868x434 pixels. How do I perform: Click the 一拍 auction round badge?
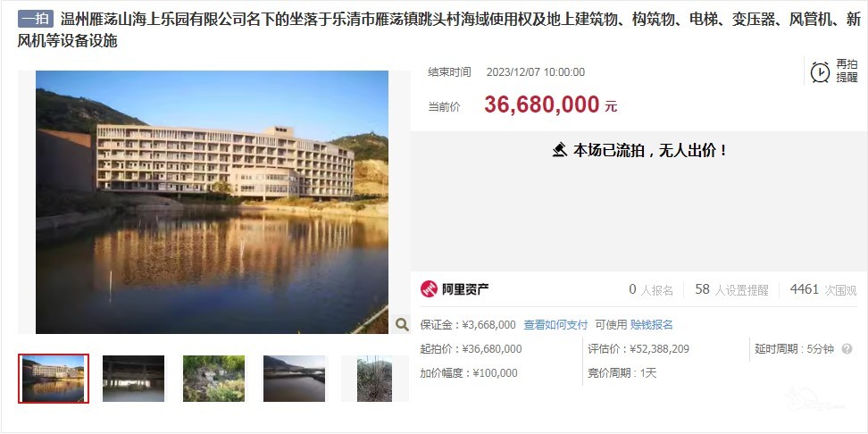pyautogui.click(x=36, y=20)
